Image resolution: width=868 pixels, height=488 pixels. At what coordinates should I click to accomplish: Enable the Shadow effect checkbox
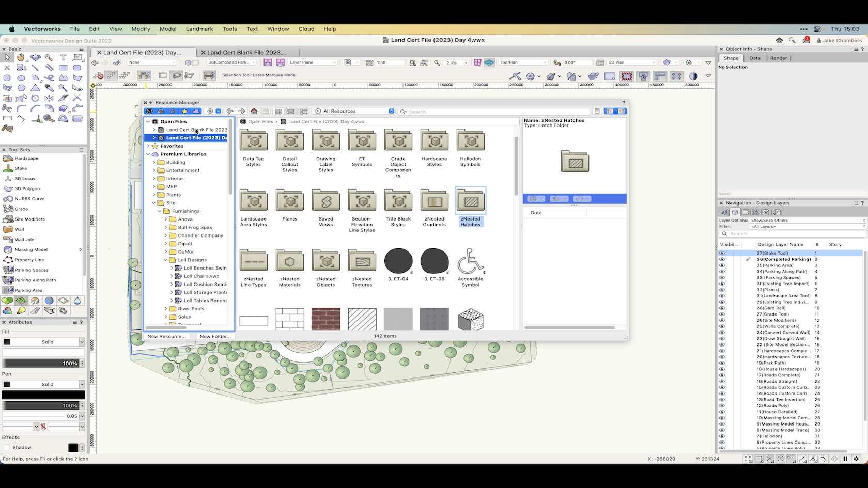[7, 448]
